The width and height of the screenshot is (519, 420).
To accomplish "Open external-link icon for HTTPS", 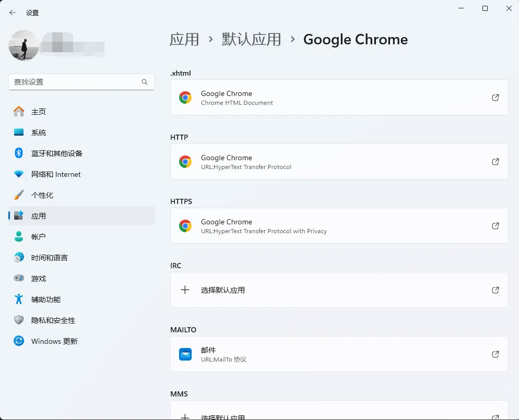I will (x=495, y=226).
